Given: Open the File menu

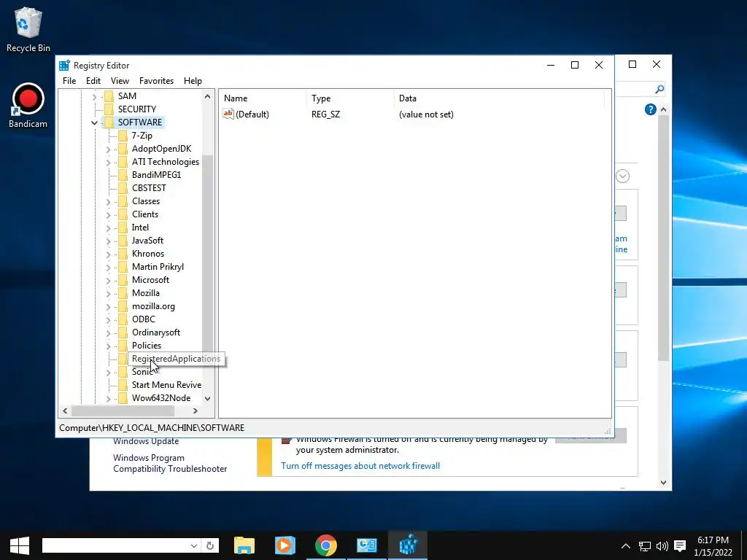Looking at the screenshot, I should [x=69, y=81].
